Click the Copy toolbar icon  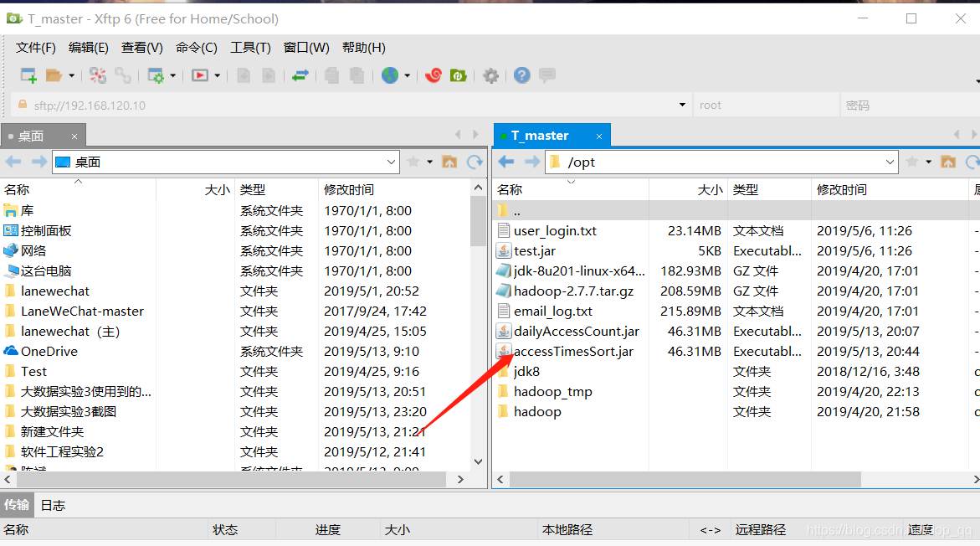click(x=332, y=75)
